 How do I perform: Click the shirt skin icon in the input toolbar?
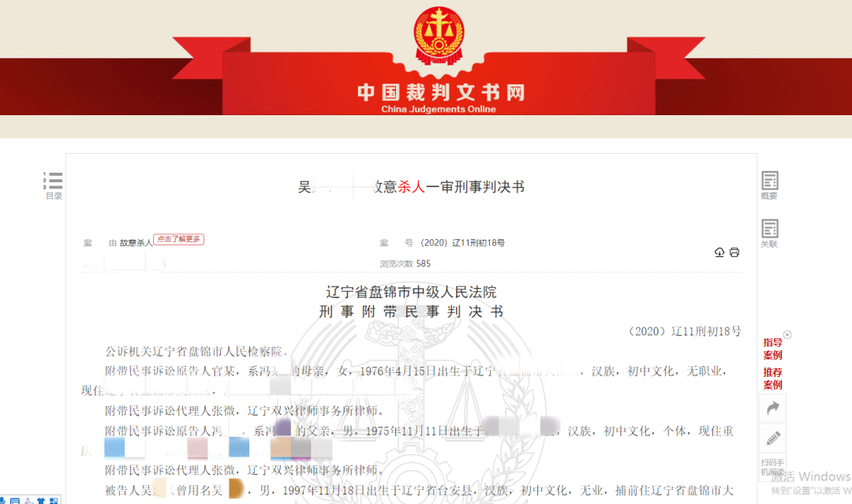tap(40, 501)
